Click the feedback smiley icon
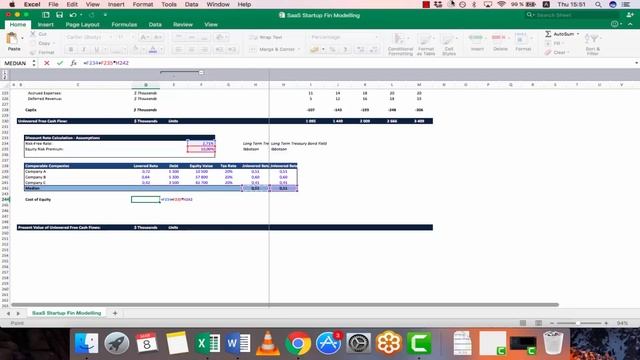 615,24
